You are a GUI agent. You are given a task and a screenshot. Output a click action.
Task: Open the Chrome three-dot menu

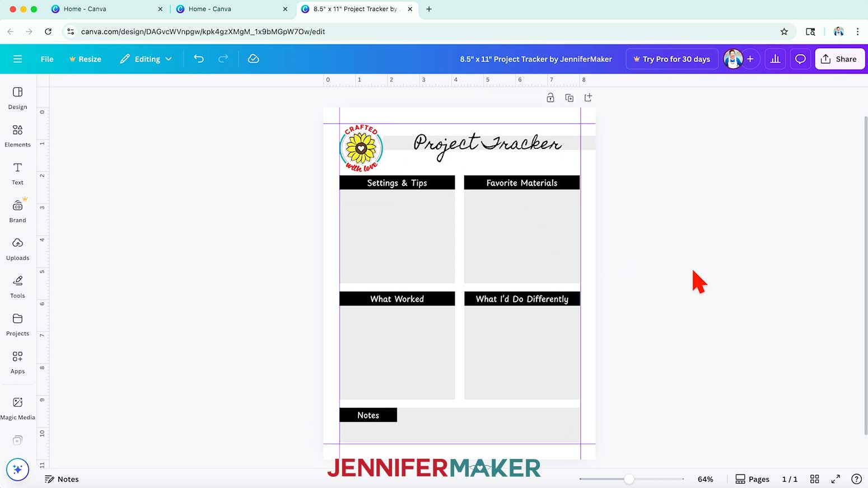[x=857, y=32]
